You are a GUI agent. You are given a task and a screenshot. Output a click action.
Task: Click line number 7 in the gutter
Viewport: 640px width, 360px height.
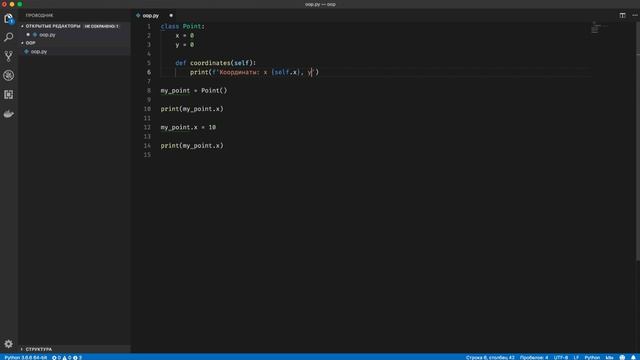coord(149,81)
